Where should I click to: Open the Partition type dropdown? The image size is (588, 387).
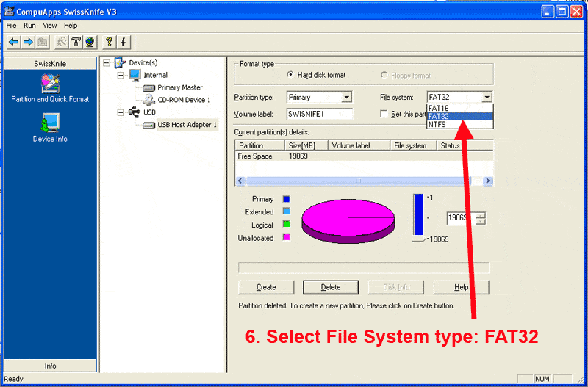coord(346,98)
